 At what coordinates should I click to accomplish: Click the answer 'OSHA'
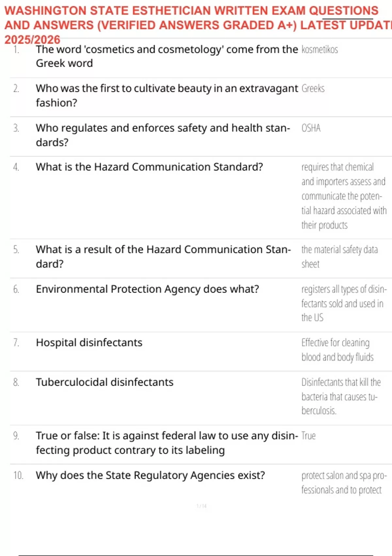coord(311,128)
